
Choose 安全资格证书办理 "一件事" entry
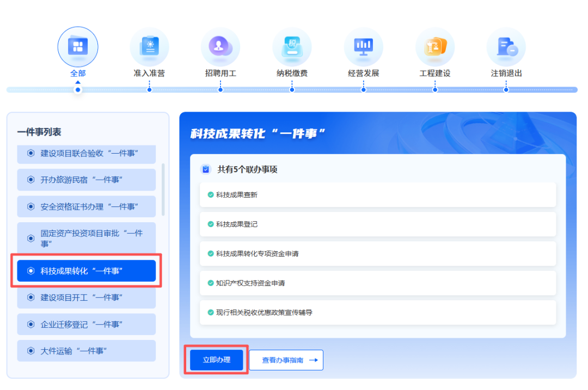[86, 206]
